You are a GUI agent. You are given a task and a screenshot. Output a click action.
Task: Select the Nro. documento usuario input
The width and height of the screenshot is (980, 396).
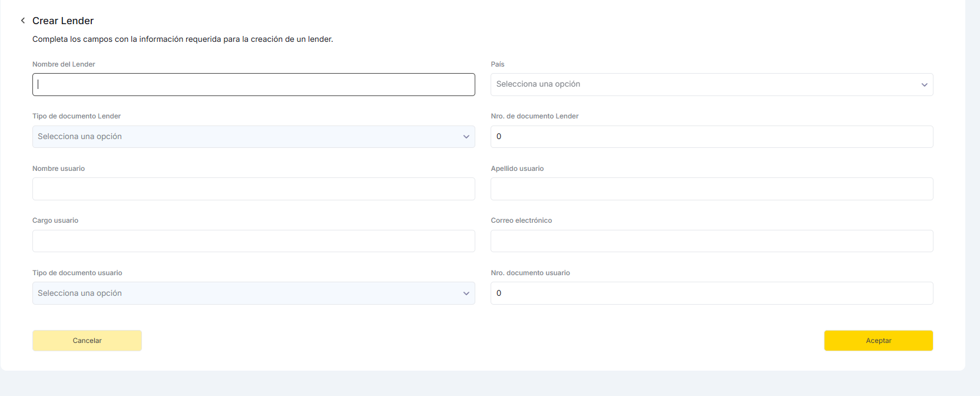click(x=711, y=293)
